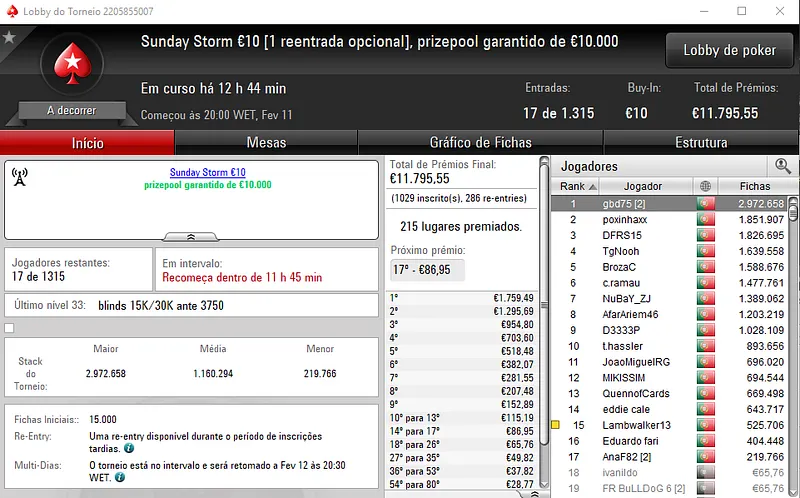Click the info icon after Multi-Dias WET text
Screen dimensions: 800x498
(x=119, y=478)
